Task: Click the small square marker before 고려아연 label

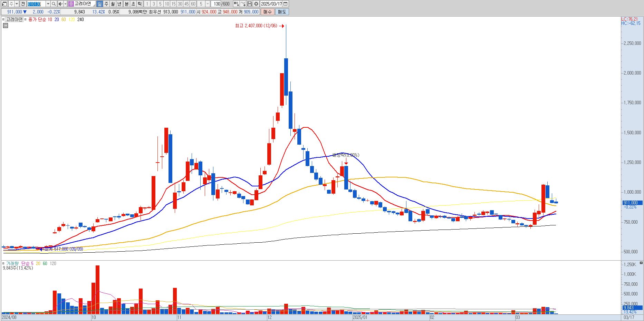Action: [x=4, y=20]
